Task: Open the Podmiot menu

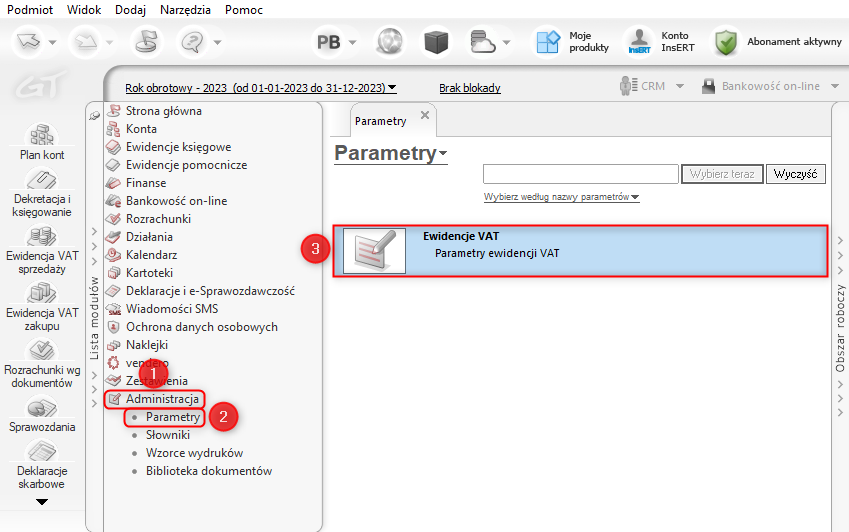Action: [30, 10]
